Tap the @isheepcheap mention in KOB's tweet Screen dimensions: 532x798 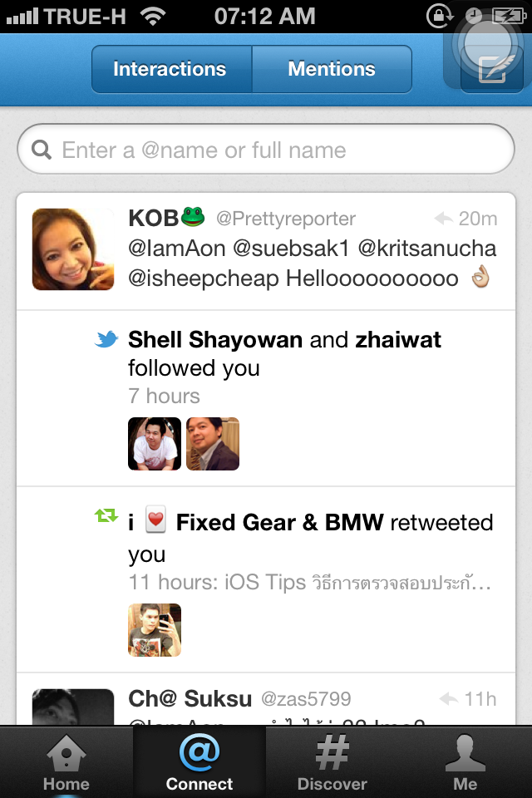(204, 279)
